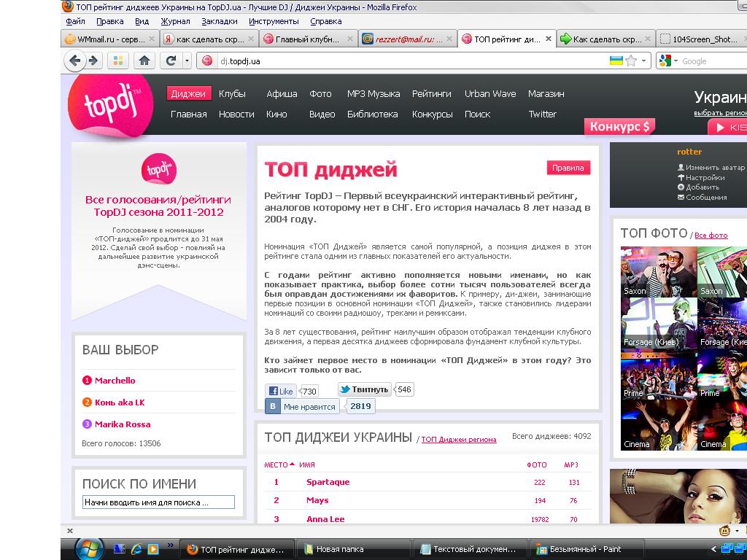The image size is (747, 560).
Task: Click the Facebook Like button
Action: (x=281, y=391)
